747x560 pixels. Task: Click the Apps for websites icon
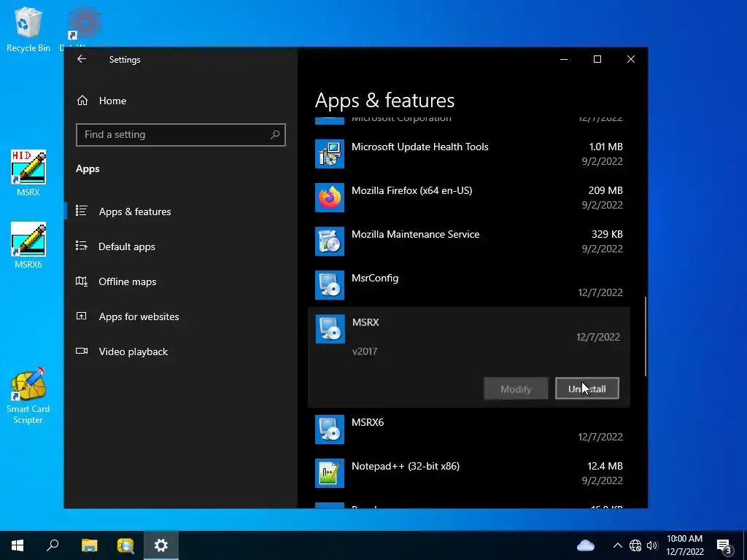(x=82, y=316)
